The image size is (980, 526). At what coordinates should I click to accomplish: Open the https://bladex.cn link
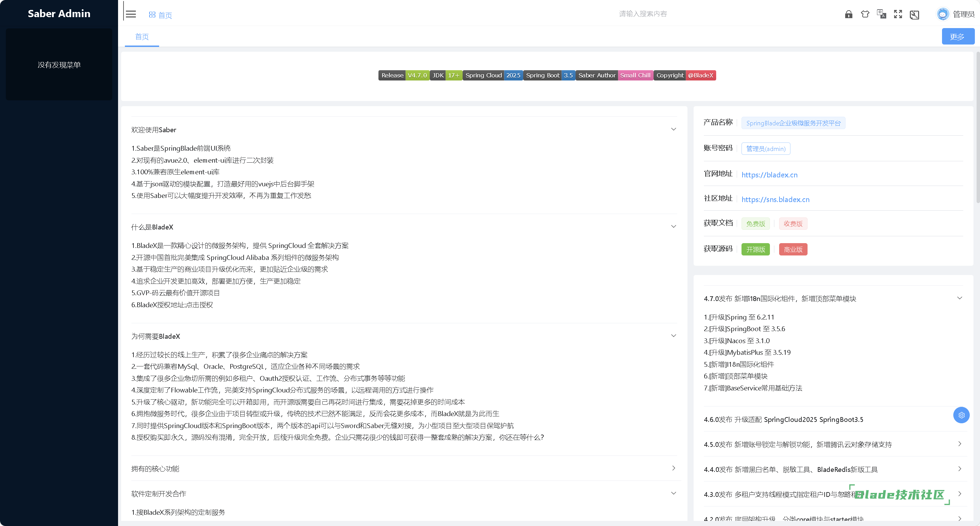[x=769, y=175]
